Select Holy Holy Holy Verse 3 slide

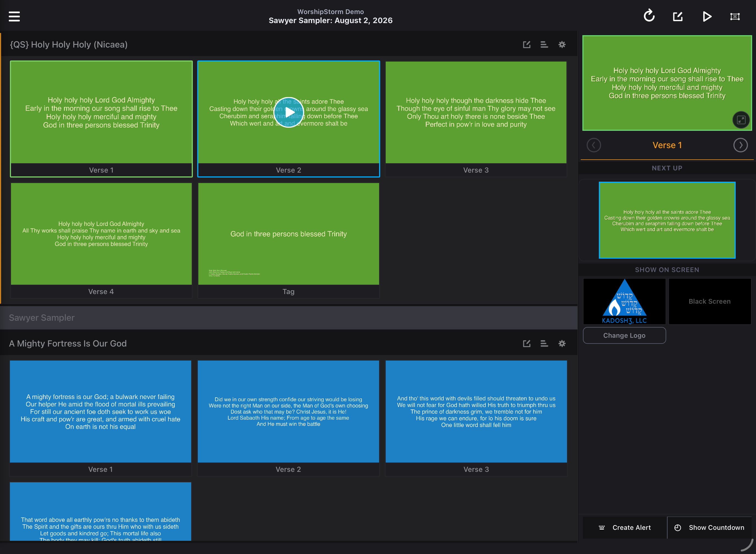[x=476, y=119]
